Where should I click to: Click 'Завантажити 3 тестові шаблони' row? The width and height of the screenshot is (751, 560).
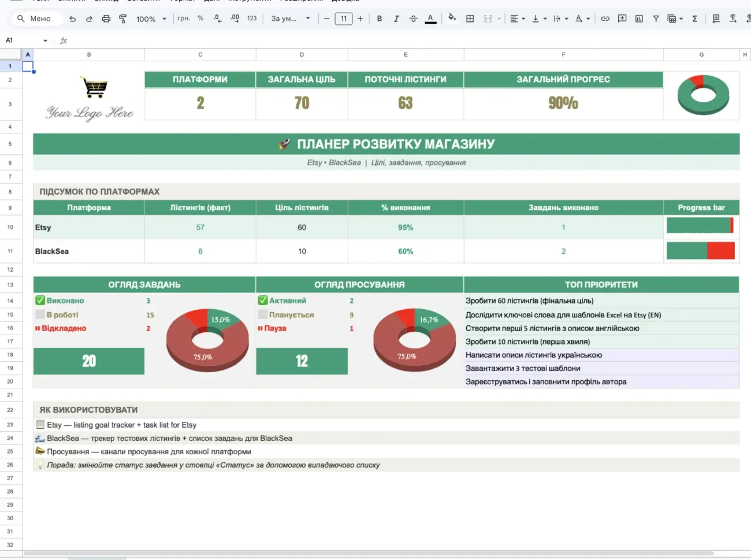(x=601, y=368)
